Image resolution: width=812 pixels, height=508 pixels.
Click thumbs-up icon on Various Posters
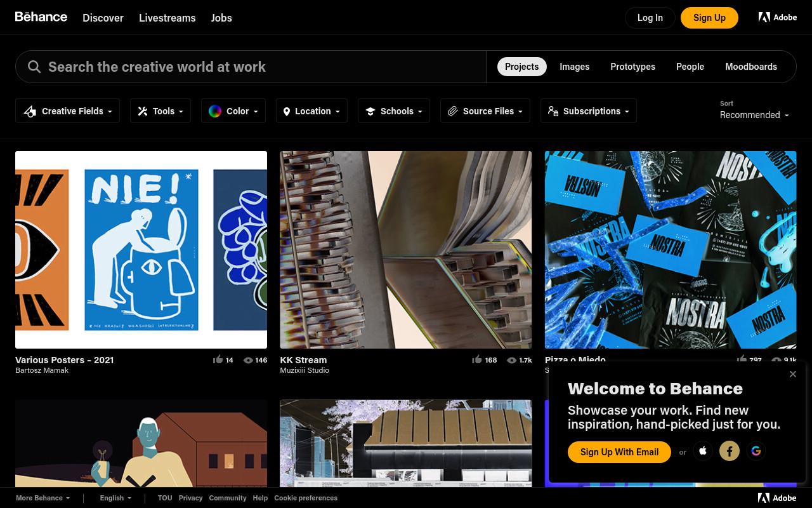click(218, 359)
